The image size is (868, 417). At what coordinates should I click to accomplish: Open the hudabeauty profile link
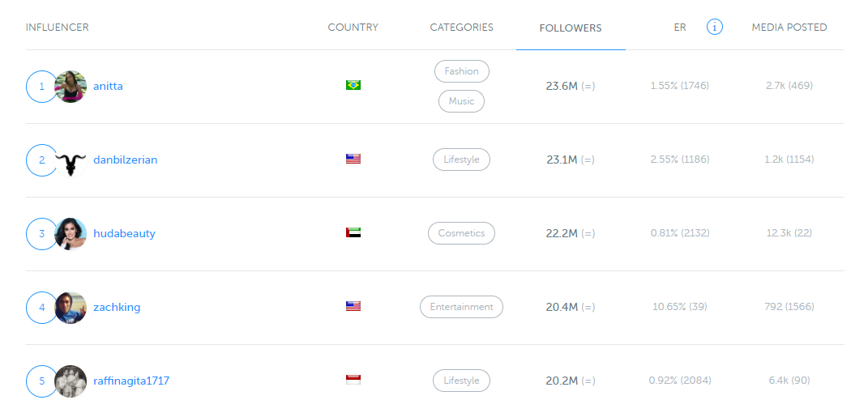click(x=124, y=233)
